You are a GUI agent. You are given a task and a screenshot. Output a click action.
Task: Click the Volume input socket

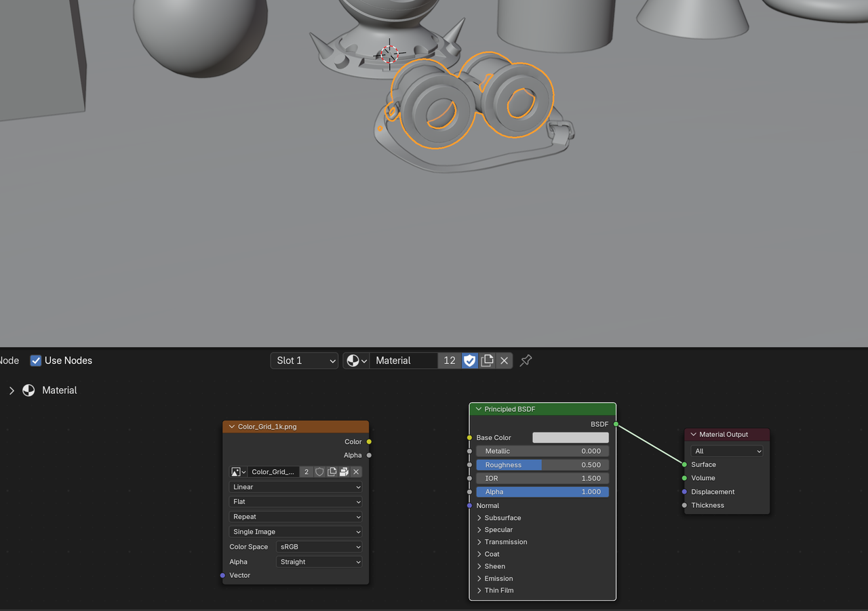[x=684, y=478]
